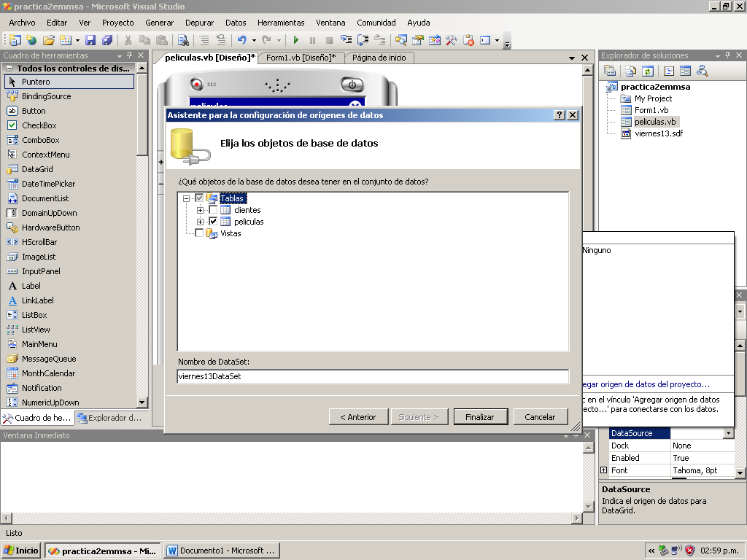Image resolution: width=747 pixels, height=560 pixels.
Task: Open the Add New Item dropdown arrow
Action: (x=77, y=41)
